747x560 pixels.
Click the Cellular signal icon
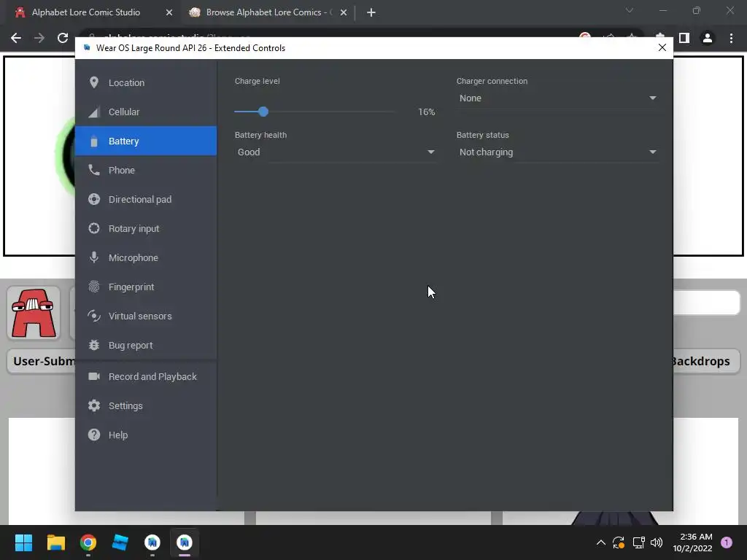[x=94, y=112]
